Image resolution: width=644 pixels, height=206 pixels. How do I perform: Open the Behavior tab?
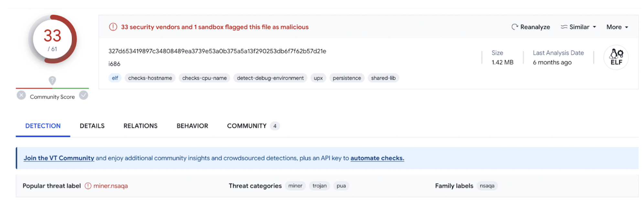point(192,126)
